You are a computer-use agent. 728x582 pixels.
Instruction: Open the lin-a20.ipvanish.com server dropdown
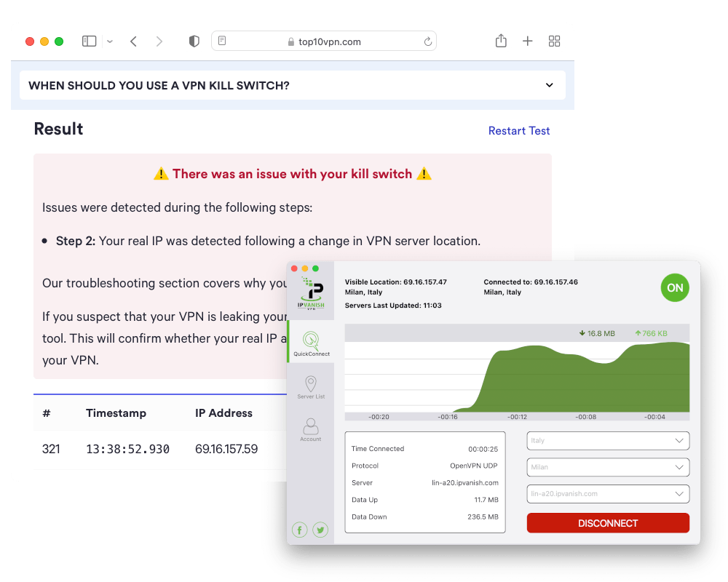point(608,493)
